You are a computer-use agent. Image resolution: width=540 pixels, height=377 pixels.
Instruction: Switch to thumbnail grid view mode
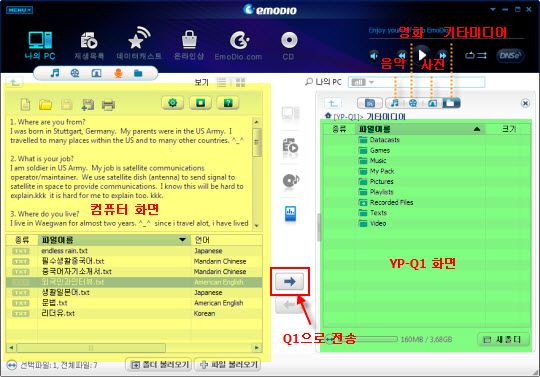point(240,82)
